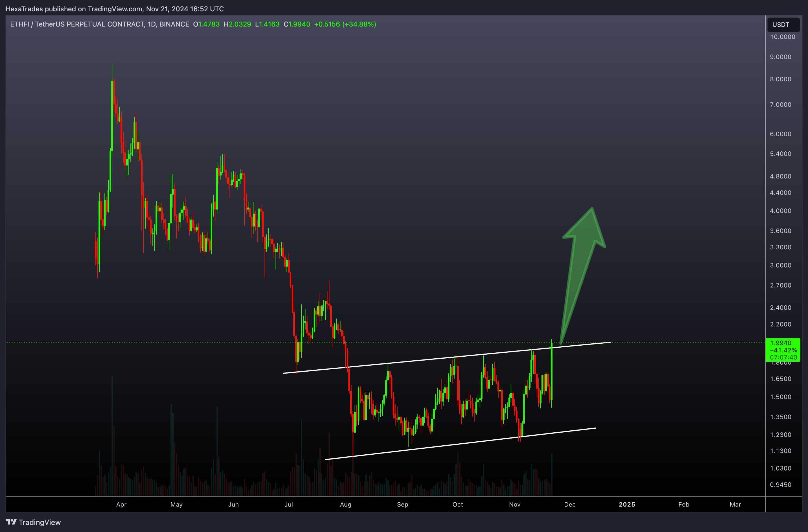Click the high price value H2.0329

point(237,24)
